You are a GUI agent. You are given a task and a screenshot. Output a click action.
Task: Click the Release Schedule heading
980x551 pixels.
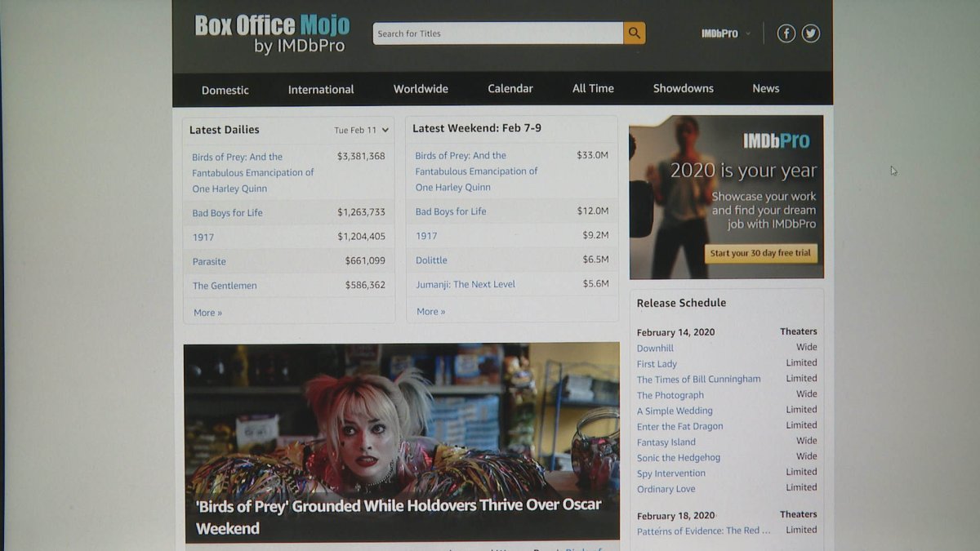(681, 303)
